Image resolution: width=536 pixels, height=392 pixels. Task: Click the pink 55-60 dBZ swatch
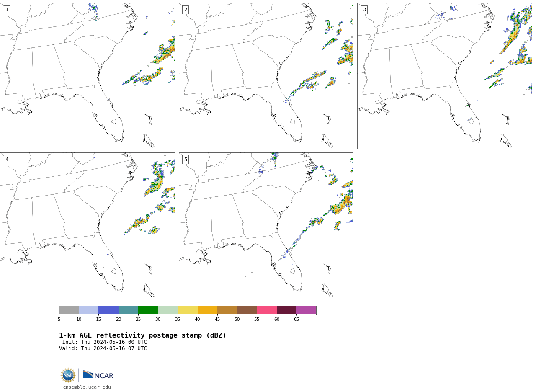point(267,310)
